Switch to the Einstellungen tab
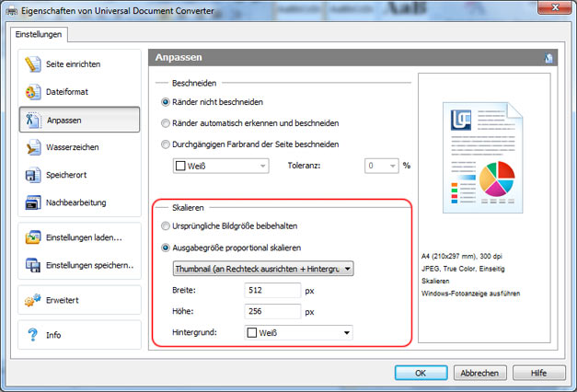 tap(39, 34)
